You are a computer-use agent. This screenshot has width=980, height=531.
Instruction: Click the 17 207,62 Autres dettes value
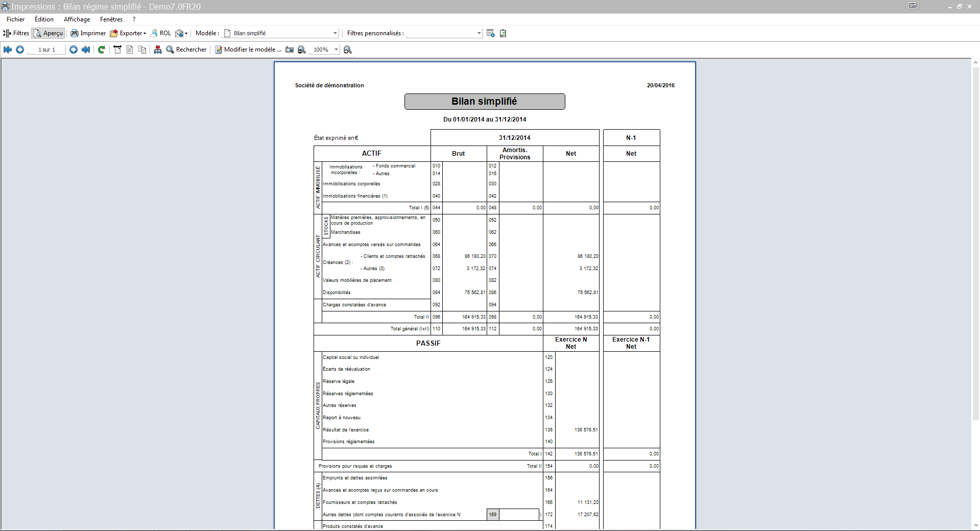click(x=588, y=515)
